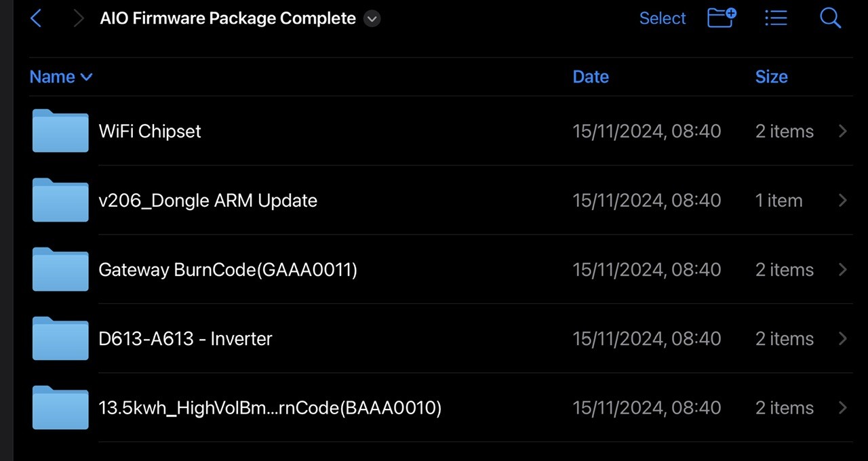
Task: Expand the 13.5kwh_HighVolBm row chevron
Action: click(x=843, y=407)
